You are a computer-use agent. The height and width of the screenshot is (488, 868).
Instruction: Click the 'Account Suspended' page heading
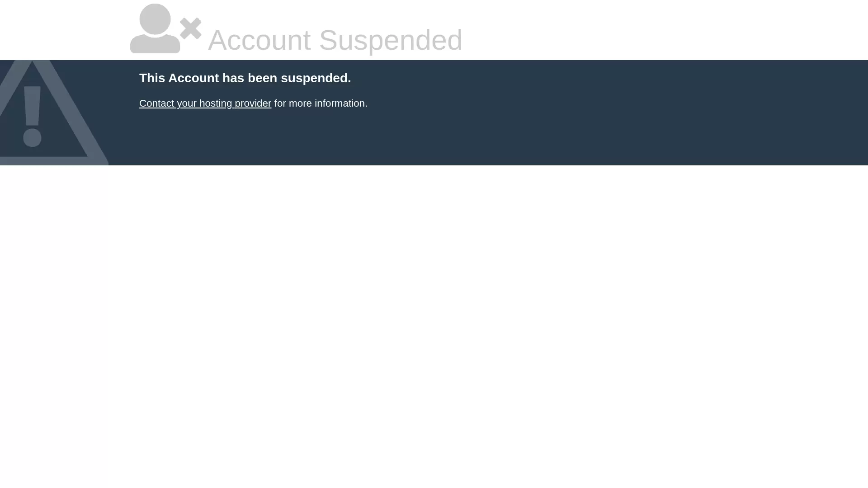point(335,40)
